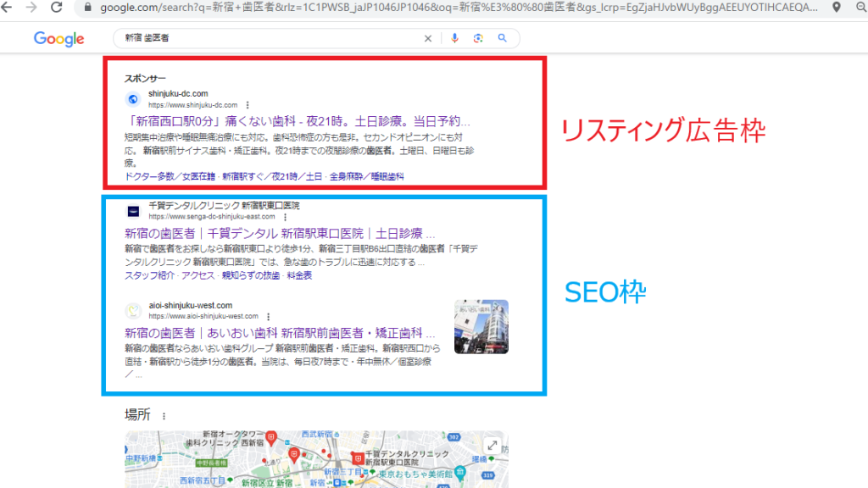868x488 pixels.
Task: Click inside the search query input field
Action: pos(254,38)
